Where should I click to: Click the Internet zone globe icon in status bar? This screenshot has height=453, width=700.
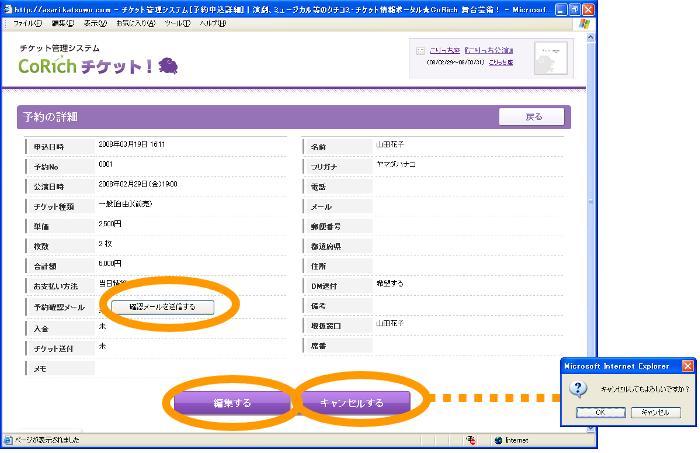[497, 439]
